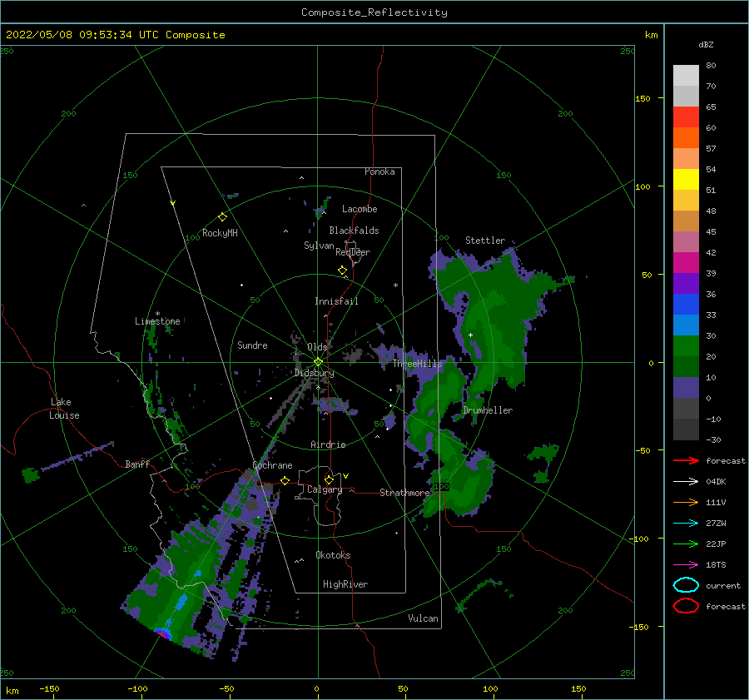Viewport: 749px width, 700px height.
Task: Select the Sylvan label on the map
Action: pyautogui.click(x=319, y=246)
